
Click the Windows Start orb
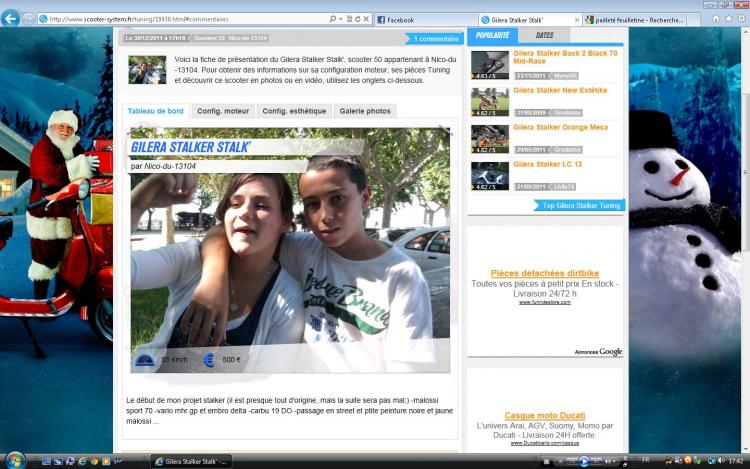[16, 461]
